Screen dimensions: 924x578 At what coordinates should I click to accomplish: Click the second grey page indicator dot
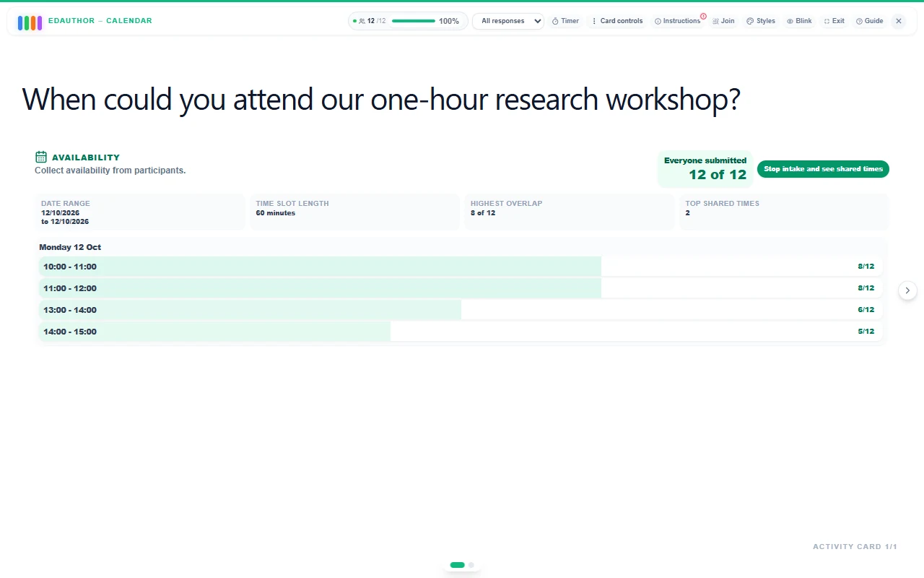tap(471, 565)
